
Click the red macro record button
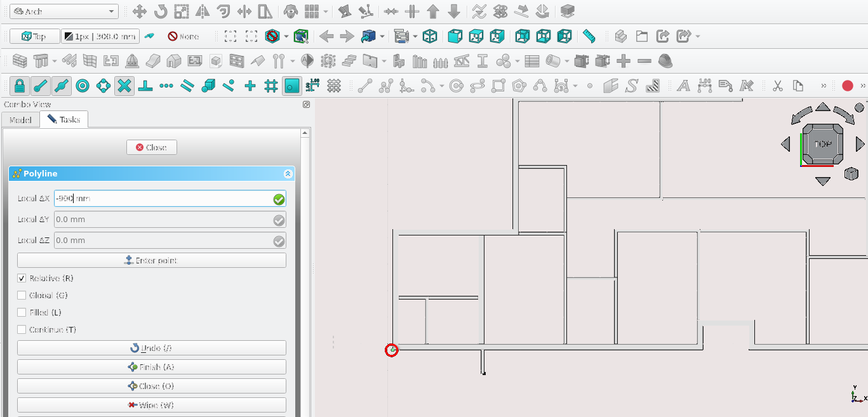[847, 86]
